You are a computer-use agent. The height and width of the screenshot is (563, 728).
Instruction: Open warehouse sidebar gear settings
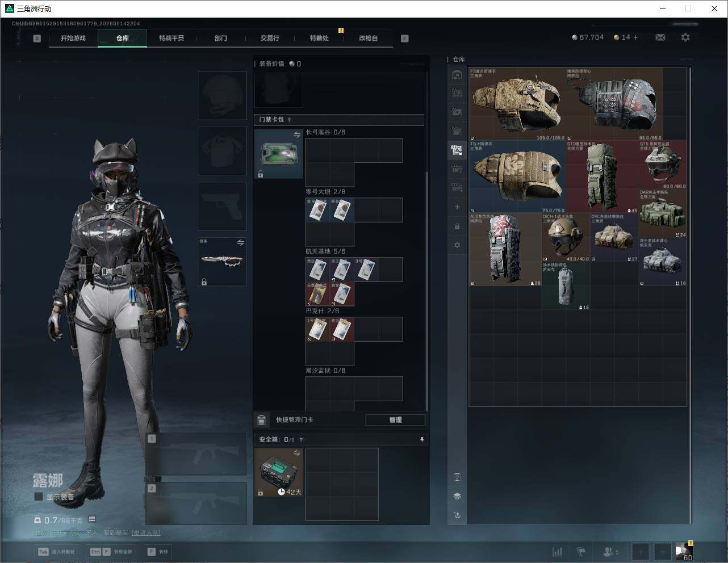click(457, 245)
